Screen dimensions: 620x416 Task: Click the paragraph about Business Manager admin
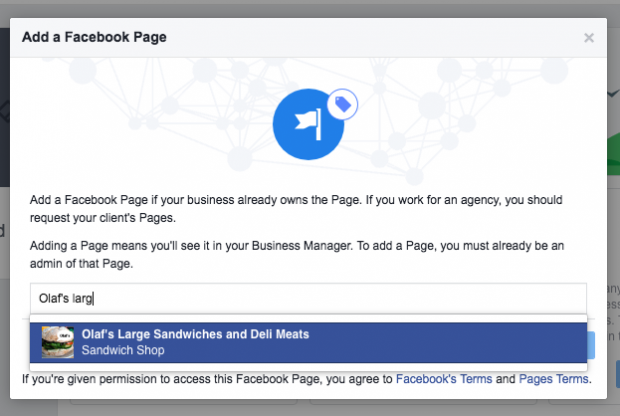pyautogui.click(x=297, y=255)
